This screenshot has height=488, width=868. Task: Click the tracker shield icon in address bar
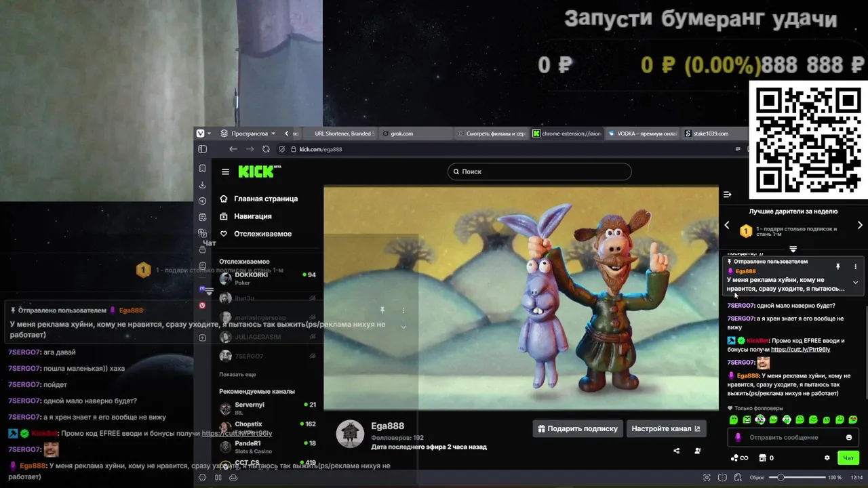281,149
